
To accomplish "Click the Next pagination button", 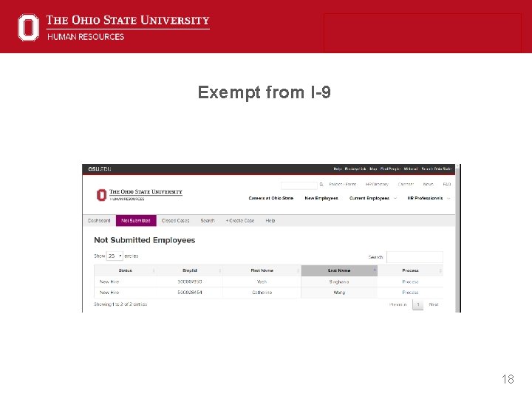I will pyautogui.click(x=434, y=304).
